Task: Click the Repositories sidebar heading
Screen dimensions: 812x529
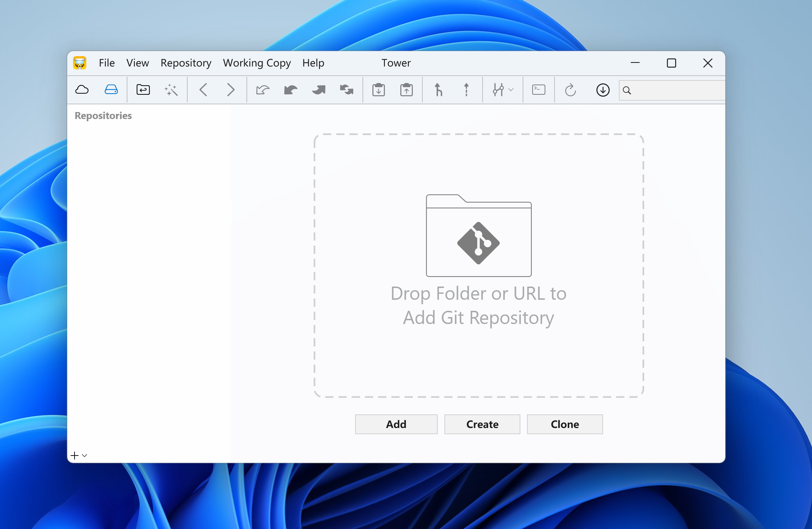Action: (x=103, y=116)
